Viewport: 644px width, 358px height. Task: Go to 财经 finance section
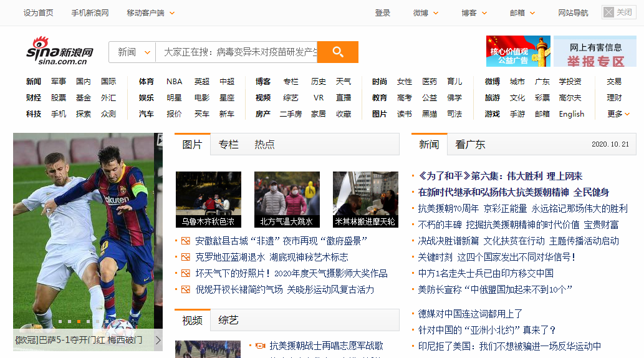coord(33,98)
